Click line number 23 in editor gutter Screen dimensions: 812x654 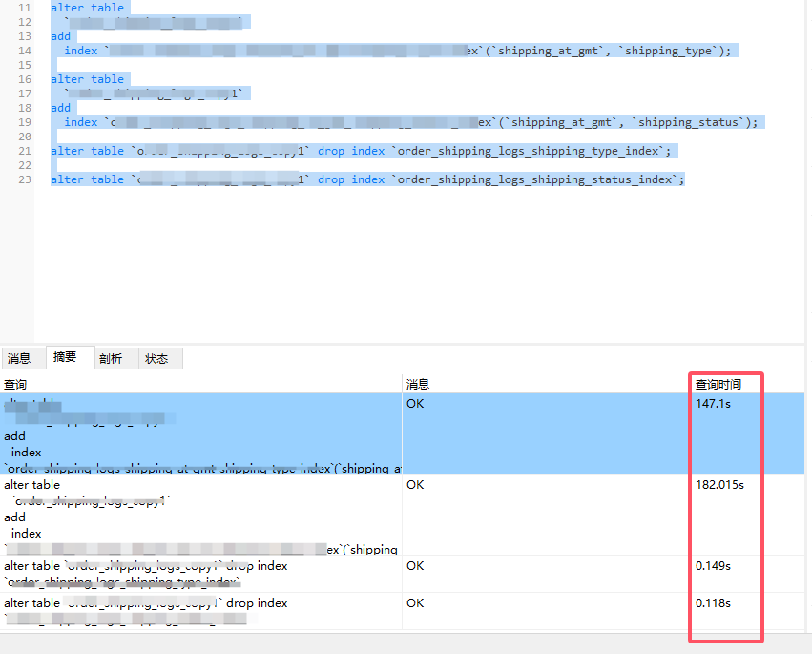tap(25, 179)
